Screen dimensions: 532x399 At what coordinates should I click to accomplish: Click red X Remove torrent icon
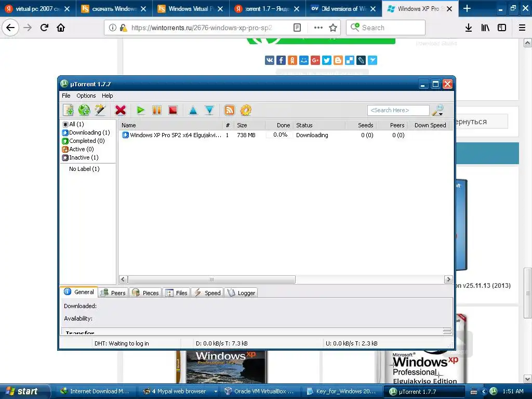pos(121,110)
